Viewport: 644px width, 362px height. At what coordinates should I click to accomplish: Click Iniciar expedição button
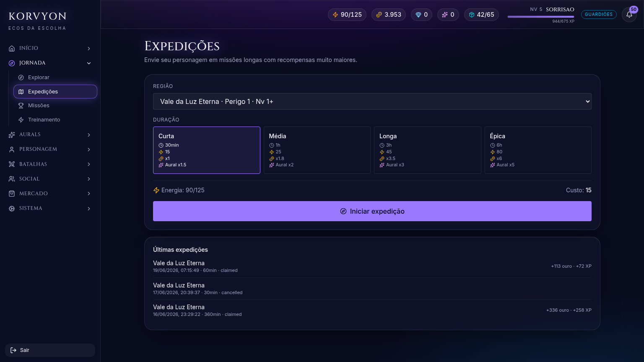372,211
